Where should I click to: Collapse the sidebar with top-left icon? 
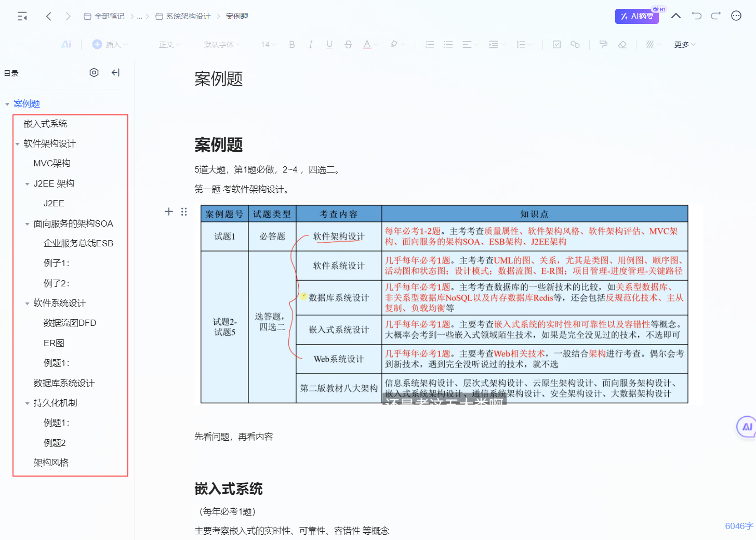[x=22, y=17]
